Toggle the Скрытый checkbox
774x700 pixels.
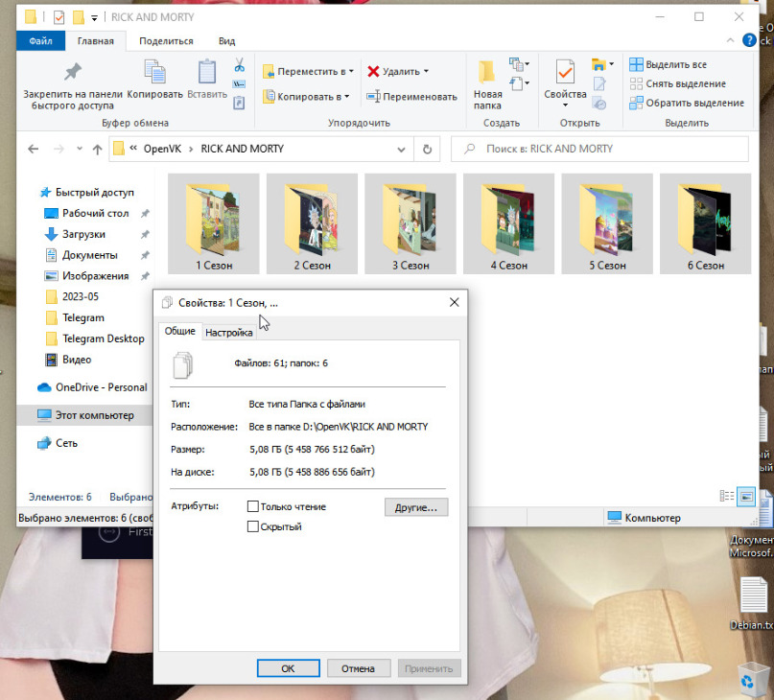[253, 526]
